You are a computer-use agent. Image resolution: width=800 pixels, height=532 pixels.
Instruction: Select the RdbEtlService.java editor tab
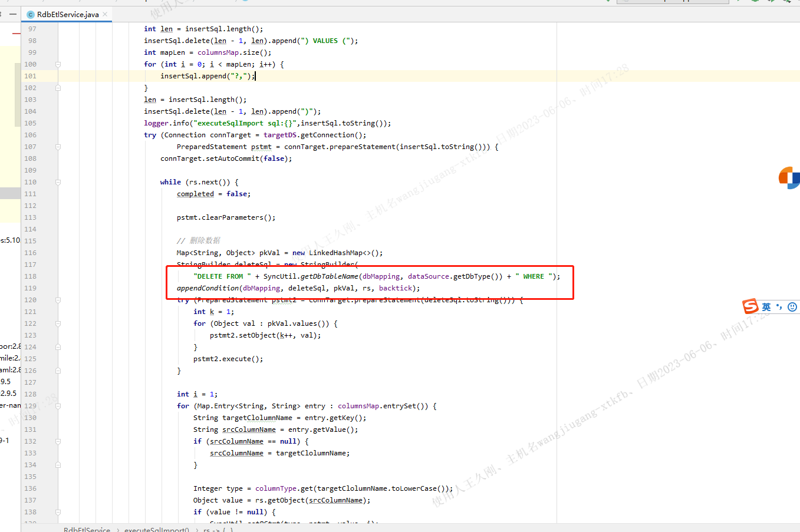tap(67, 14)
